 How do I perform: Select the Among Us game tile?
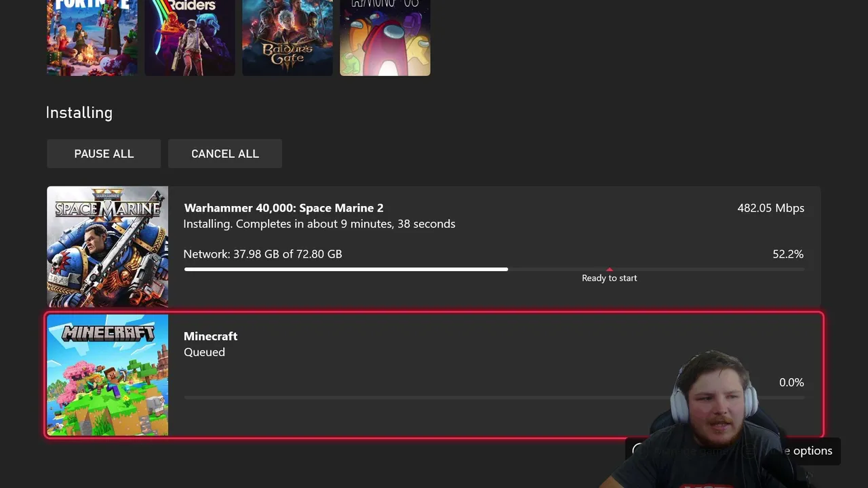[385, 37]
